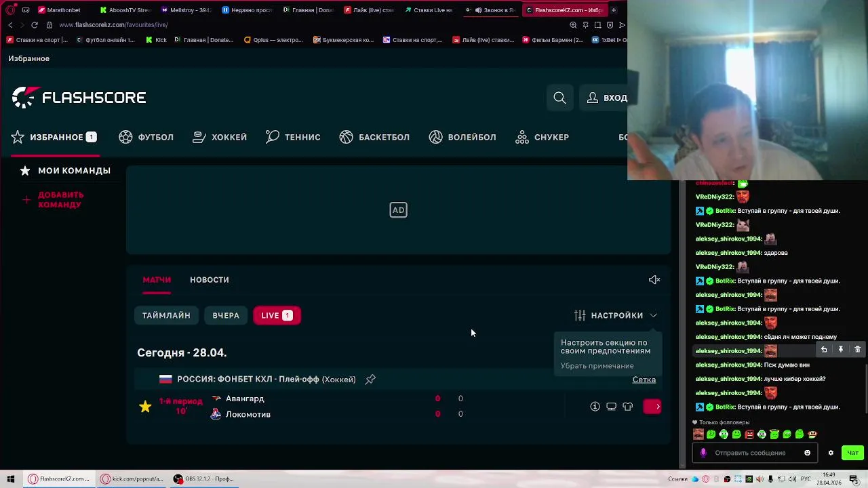Open the Избранное favorites tab
Screen dimensions: 868x488
(54, 137)
